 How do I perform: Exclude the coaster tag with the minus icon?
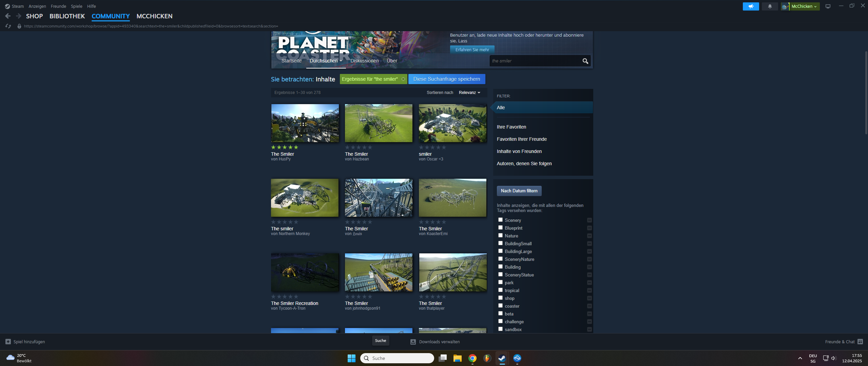click(589, 306)
